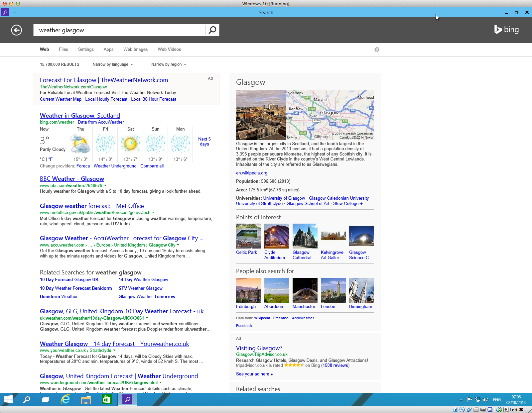The image size is (532, 413).
Task: Expand the wunderground URL dropdown arrow
Action: 161,382
